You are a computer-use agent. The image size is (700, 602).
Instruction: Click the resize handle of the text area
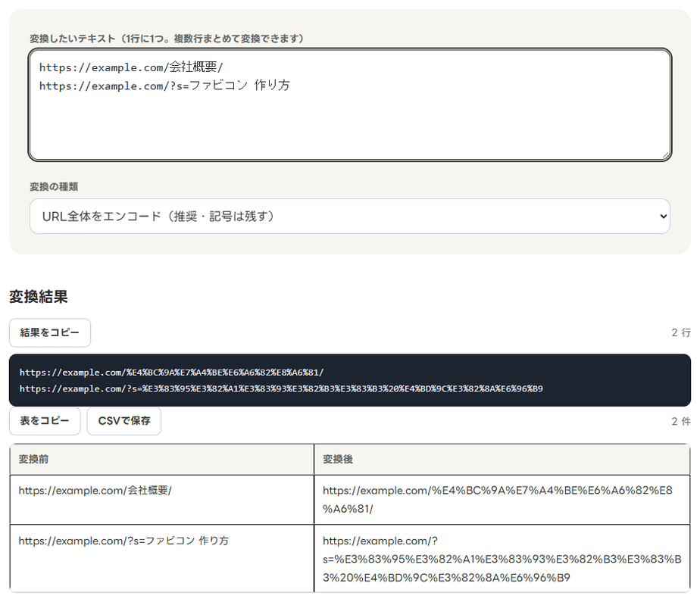[666, 155]
